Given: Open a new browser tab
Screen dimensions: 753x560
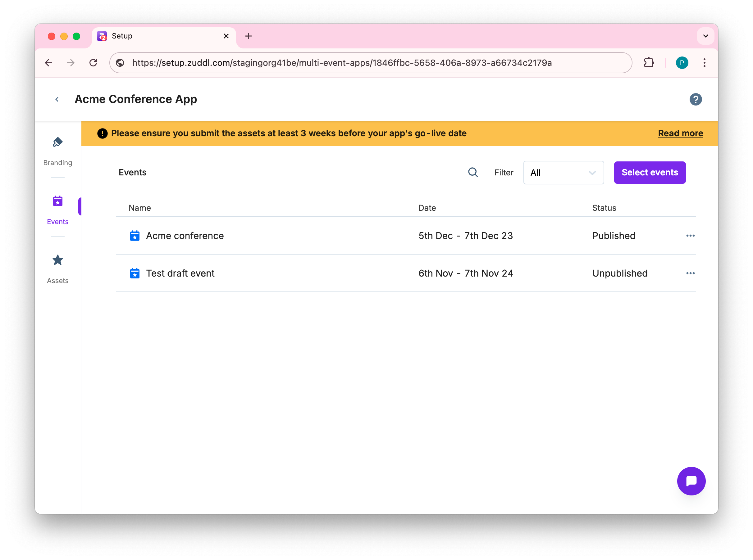Looking at the screenshot, I should click(x=248, y=36).
